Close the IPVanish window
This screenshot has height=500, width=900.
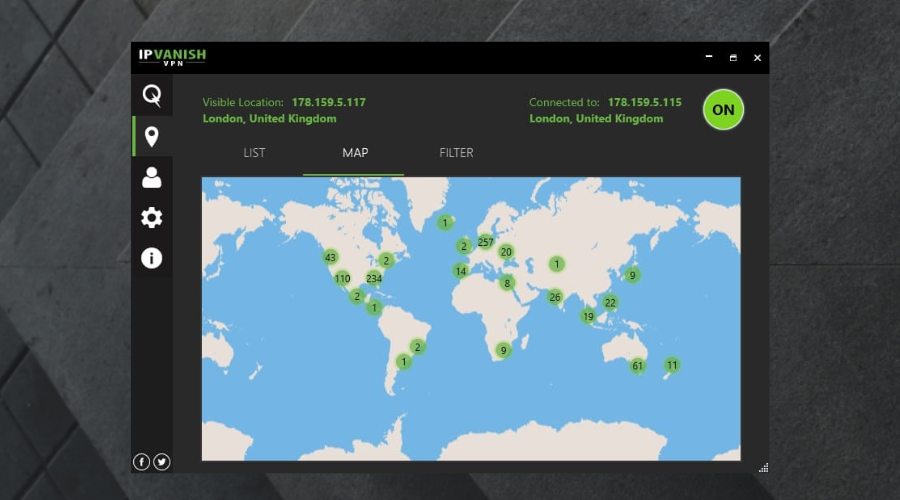pyautogui.click(x=758, y=57)
